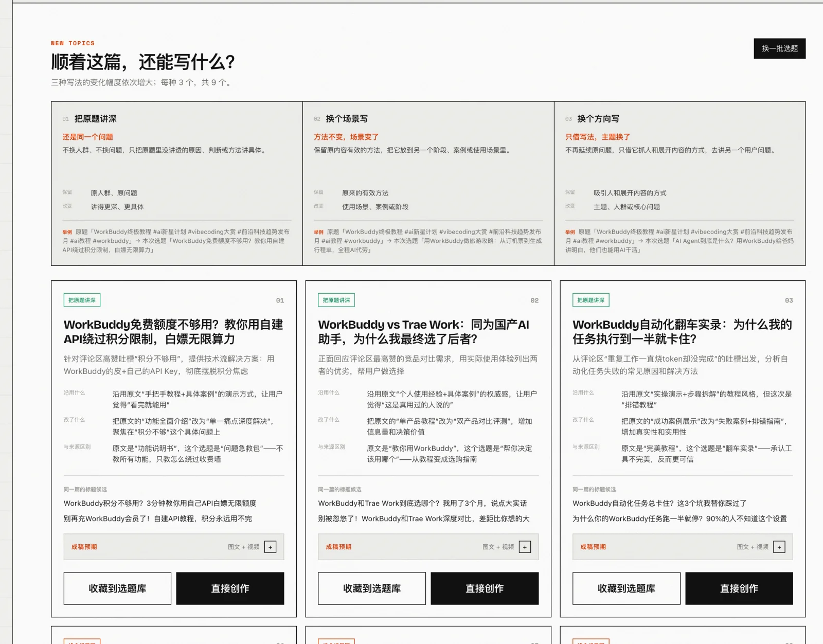This screenshot has height=644, width=823.
Task: Expand 成稿预期 plus icon in Trae Work card
Action: coord(525,547)
